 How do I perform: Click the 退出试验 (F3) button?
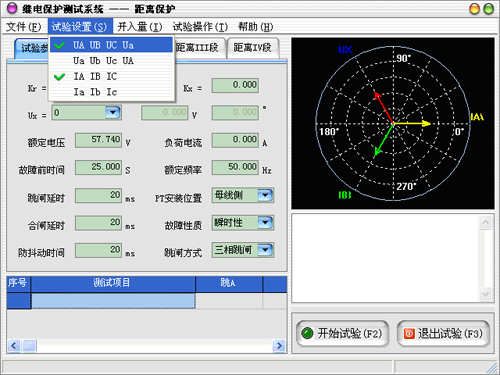point(443,333)
